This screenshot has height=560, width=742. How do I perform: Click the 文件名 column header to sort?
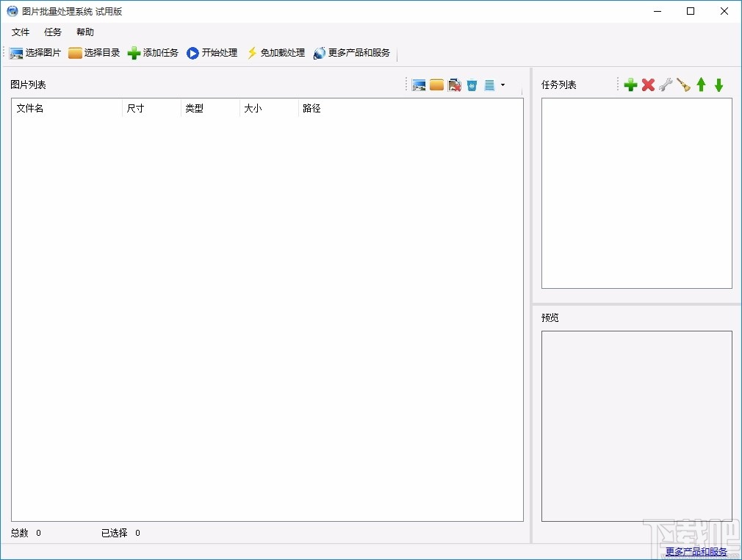[x=31, y=108]
